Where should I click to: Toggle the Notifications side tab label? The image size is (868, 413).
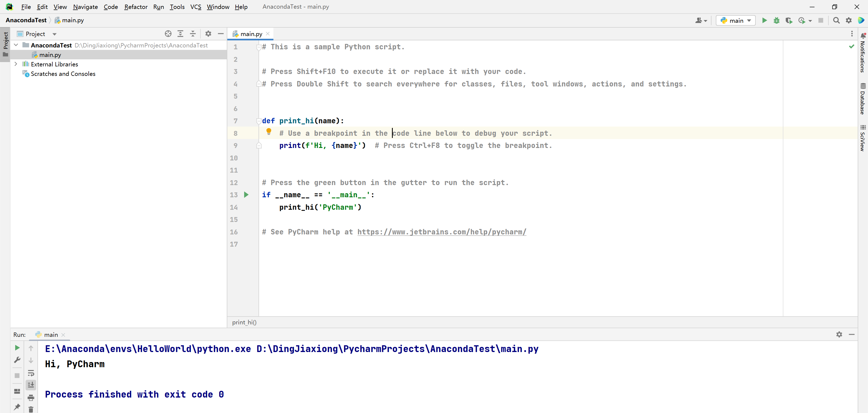[863, 57]
